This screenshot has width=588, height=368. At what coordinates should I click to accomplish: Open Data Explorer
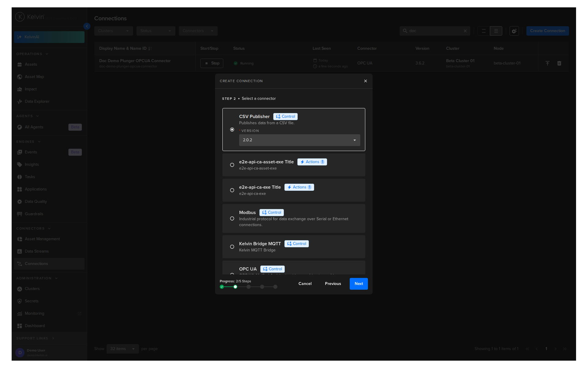pos(49,101)
